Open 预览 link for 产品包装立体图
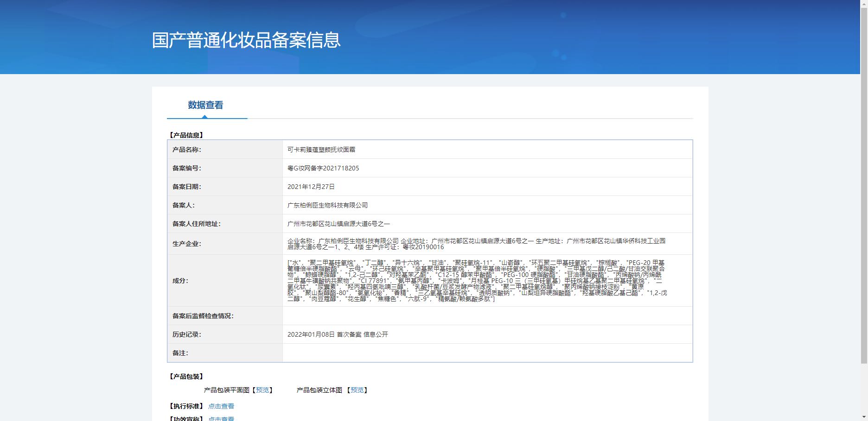This screenshot has width=868, height=421. coord(357,390)
